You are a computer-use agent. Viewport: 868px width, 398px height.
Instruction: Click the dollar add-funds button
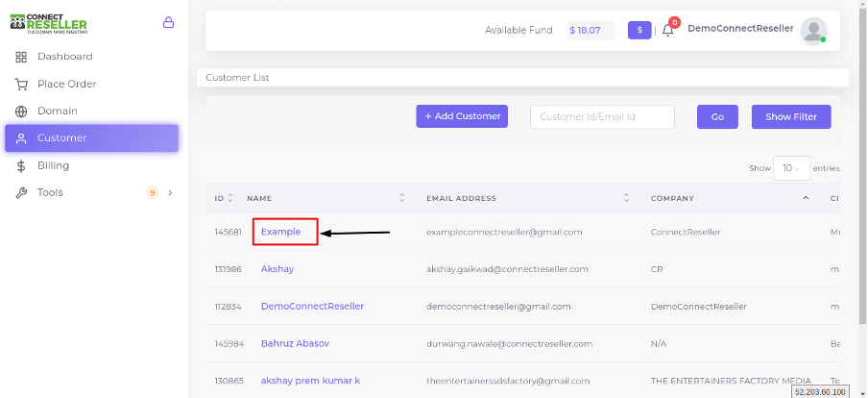[639, 31]
